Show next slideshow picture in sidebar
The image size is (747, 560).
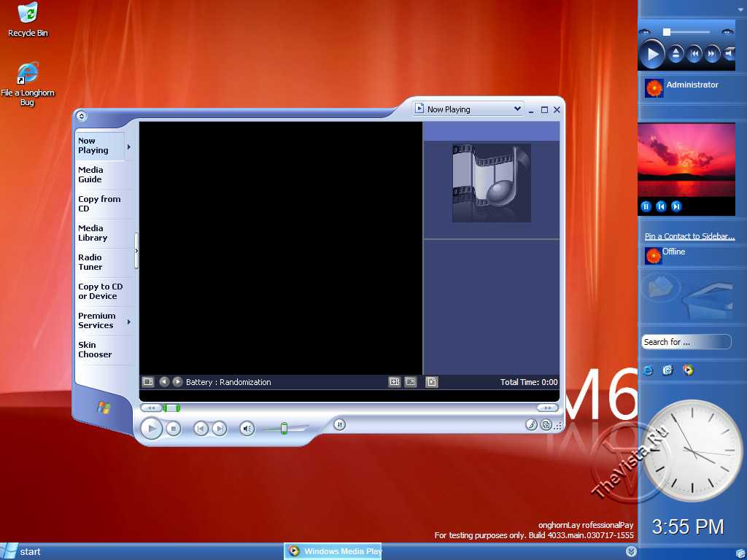tap(676, 206)
